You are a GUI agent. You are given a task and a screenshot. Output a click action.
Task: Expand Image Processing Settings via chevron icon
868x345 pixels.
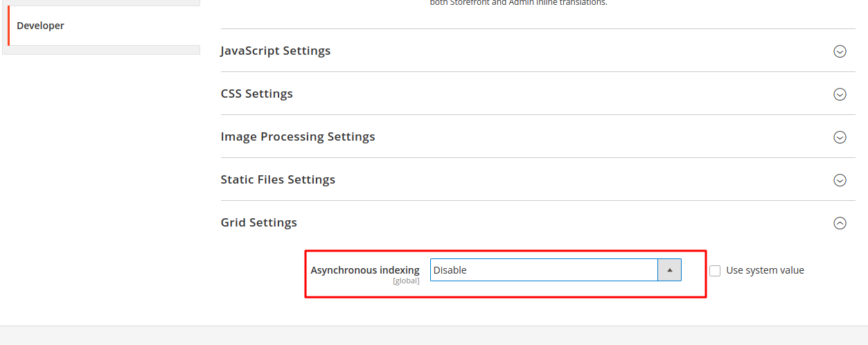pyautogui.click(x=840, y=137)
